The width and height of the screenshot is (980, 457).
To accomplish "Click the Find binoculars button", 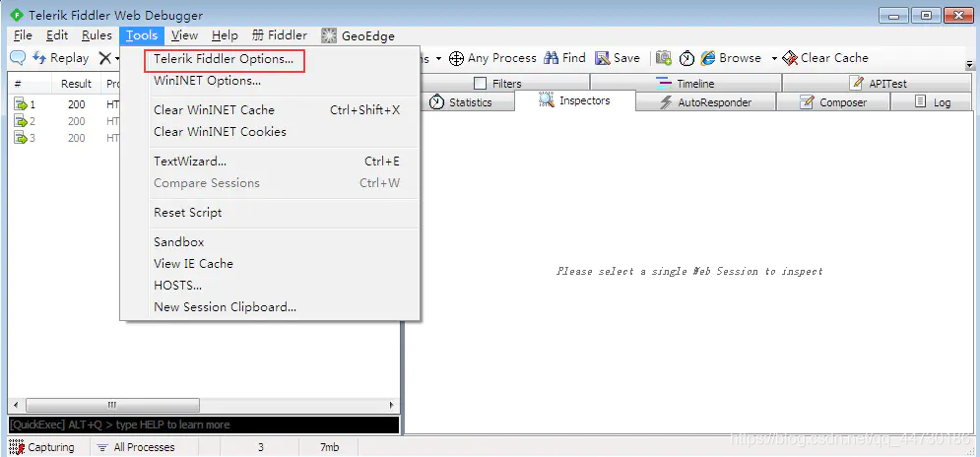I will tap(564, 58).
